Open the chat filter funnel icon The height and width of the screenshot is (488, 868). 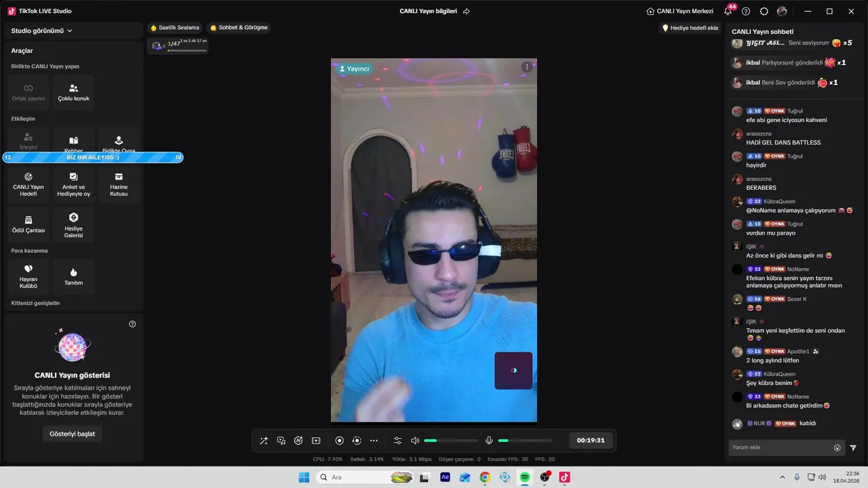click(853, 447)
